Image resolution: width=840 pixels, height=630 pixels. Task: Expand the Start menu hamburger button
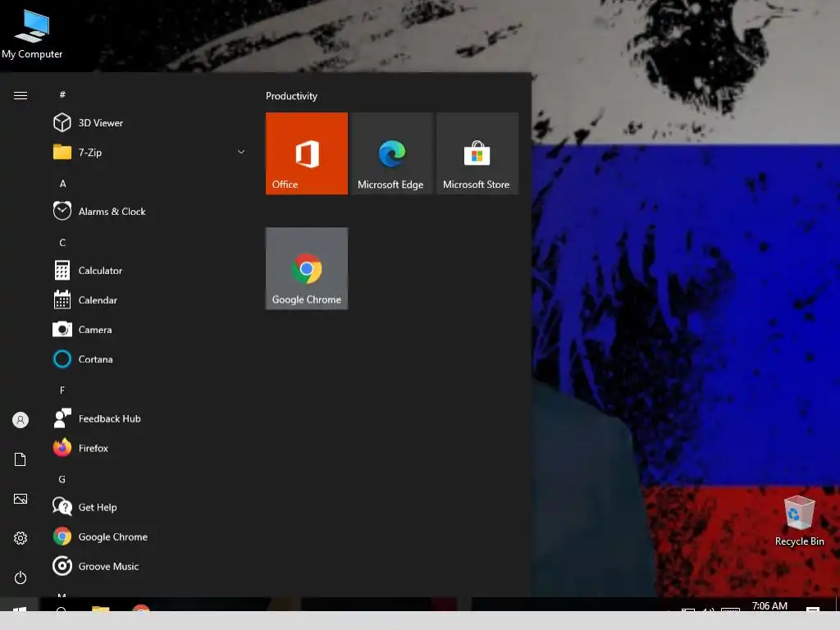point(21,95)
